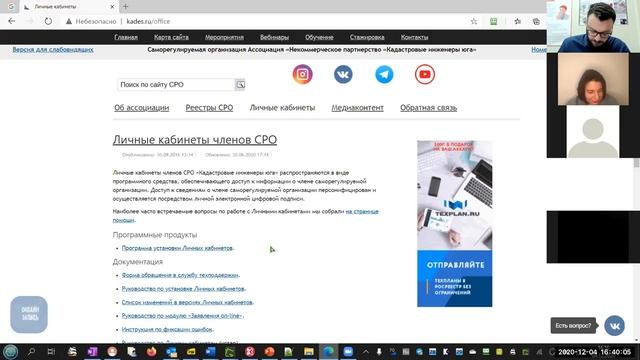The image size is (640, 360).
Task: Open Zoom from the taskbar
Action: tap(348, 351)
